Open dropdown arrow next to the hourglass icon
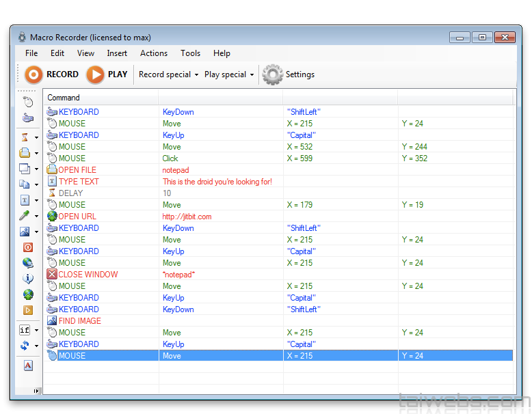The height and width of the screenshot is (414, 532). (x=36, y=138)
